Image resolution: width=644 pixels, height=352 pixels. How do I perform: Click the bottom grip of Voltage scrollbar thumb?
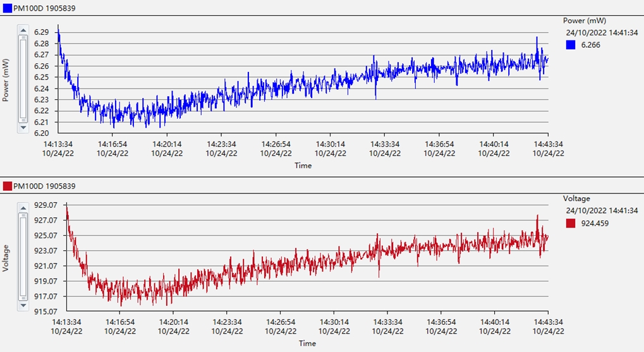[x=23, y=298]
